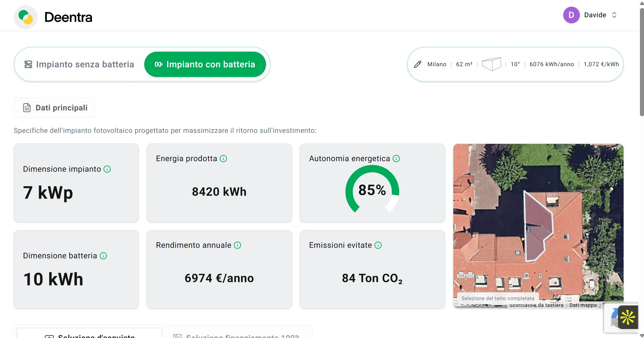Show info for Dimensione impianto

(x=107, y=169)
